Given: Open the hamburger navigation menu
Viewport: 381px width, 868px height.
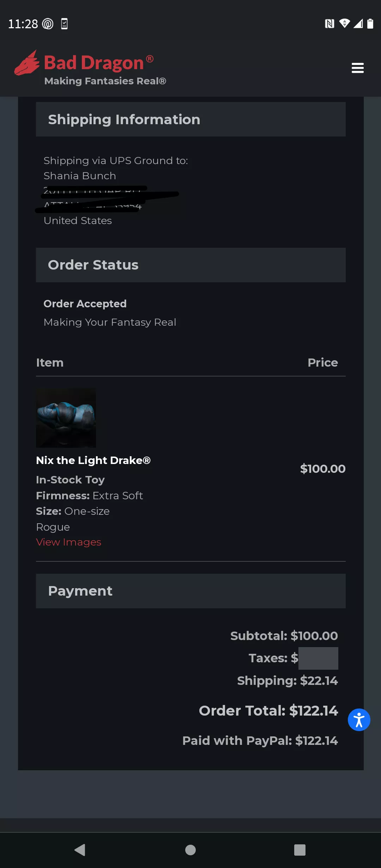Looking at the screenshot, I should [357, 68].
